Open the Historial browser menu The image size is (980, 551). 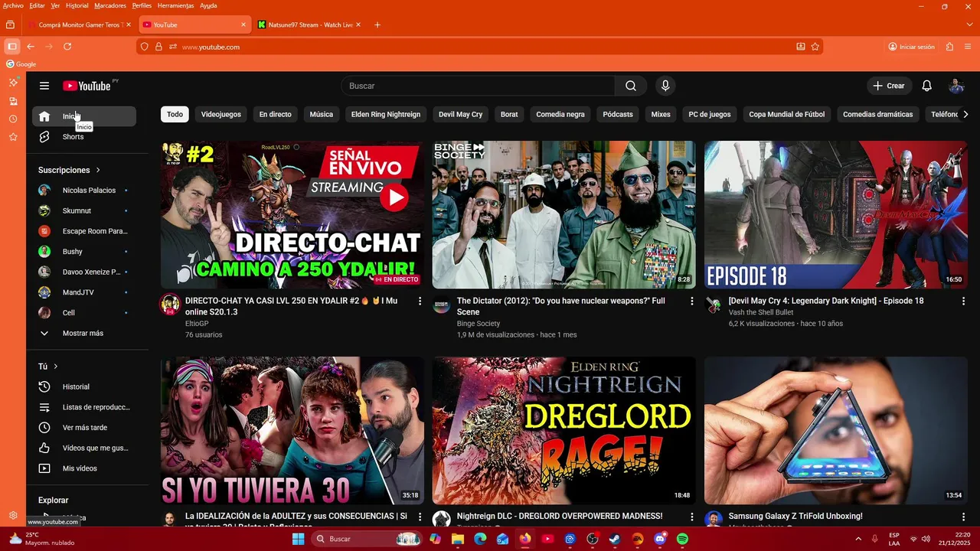click(77, 5)
